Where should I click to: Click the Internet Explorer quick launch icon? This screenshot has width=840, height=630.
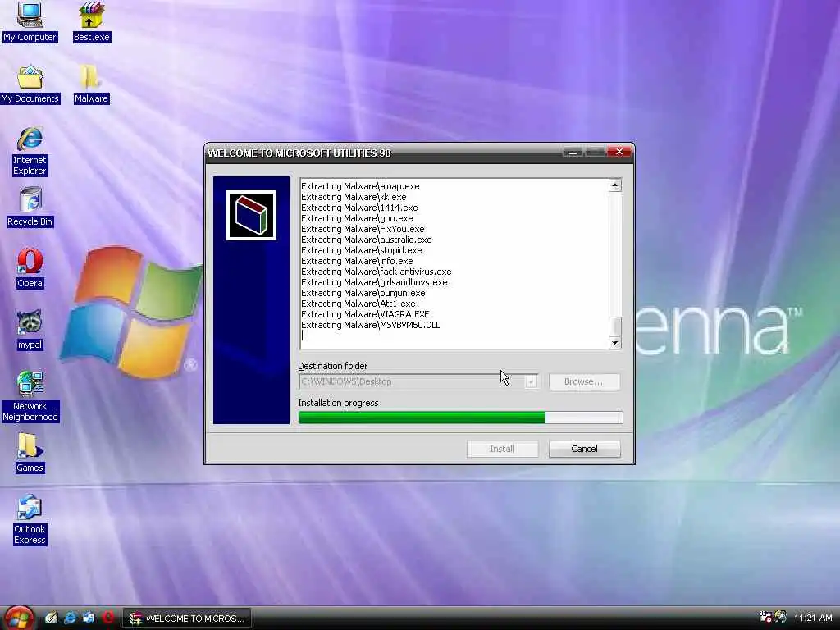(70, 619)
